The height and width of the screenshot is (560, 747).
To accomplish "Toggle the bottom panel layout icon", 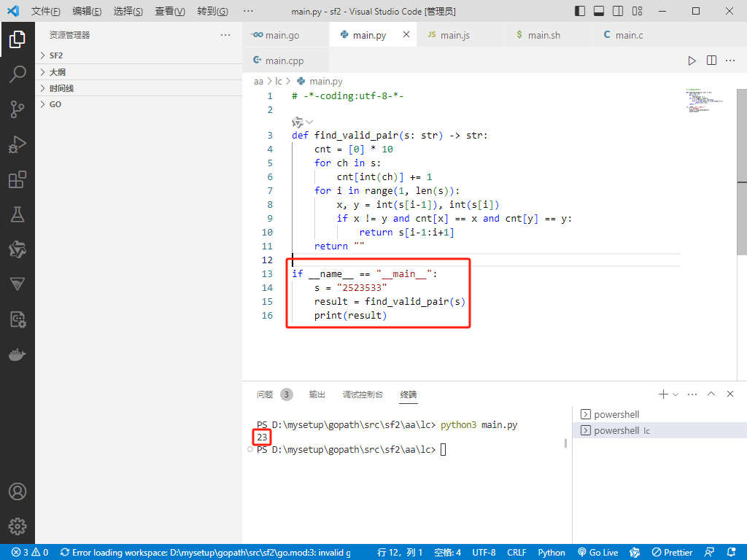I will [x=599, y=11].
